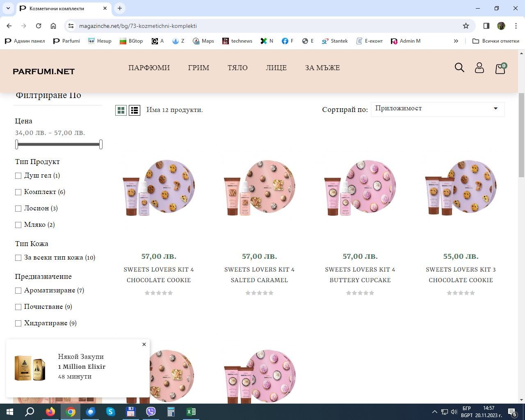Image resolution: width=525 pixels, height=420 pixels.
Task: Open Excel from the taskbar
Action: click(191, 412)
